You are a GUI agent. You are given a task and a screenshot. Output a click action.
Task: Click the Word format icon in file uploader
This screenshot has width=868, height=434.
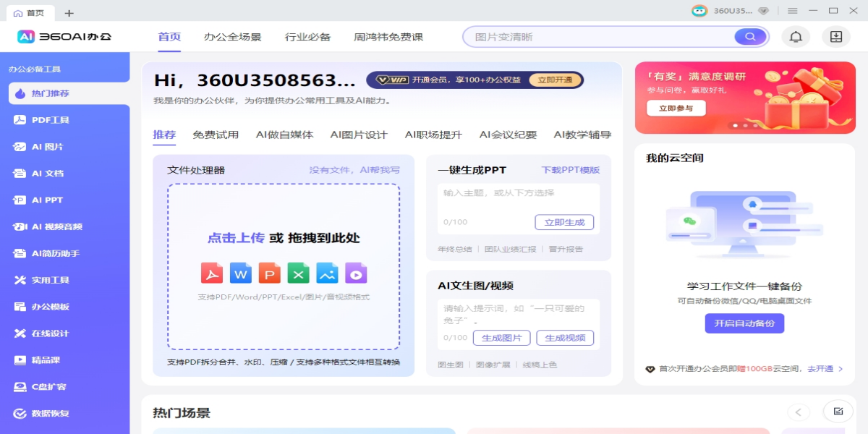coord(240,273)
